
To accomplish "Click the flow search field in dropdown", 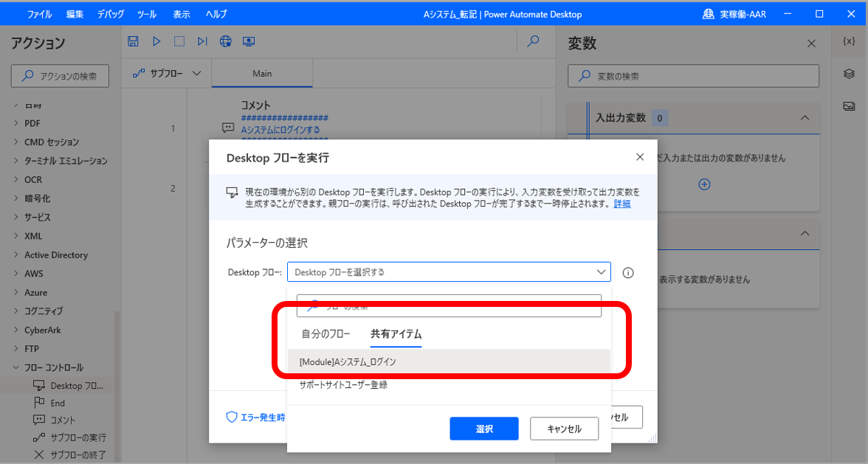I will 449,306.
